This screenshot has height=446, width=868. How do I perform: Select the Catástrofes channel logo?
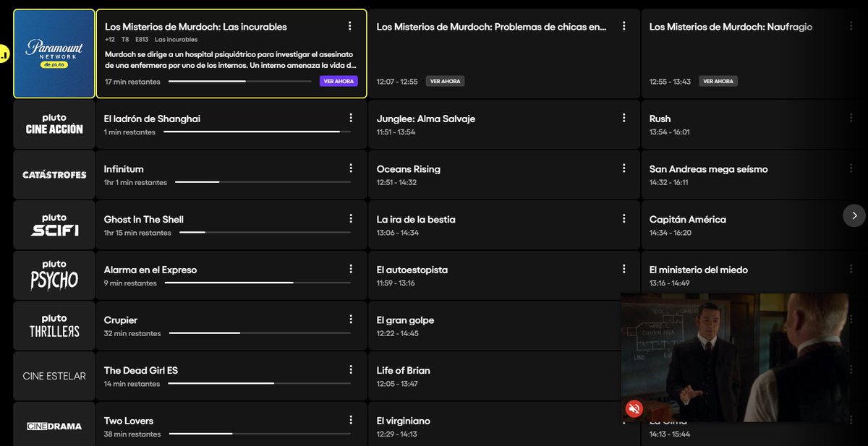click(54, 175)
